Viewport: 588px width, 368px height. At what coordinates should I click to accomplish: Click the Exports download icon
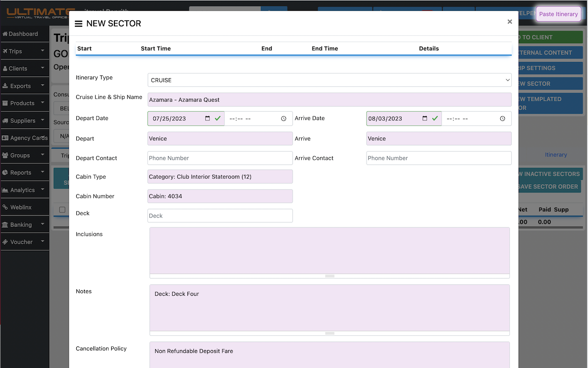tap(5, 86)
